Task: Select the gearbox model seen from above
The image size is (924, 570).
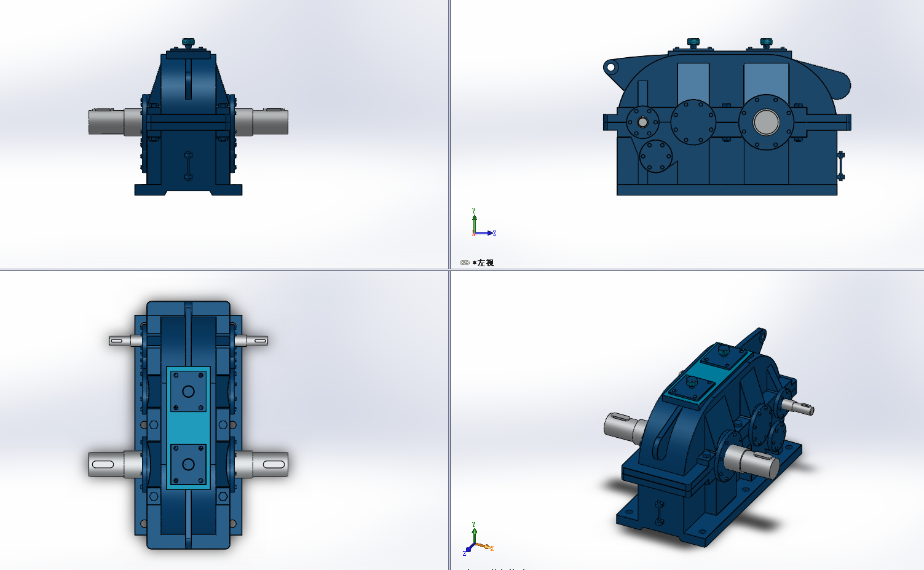Action: [188, 425]
